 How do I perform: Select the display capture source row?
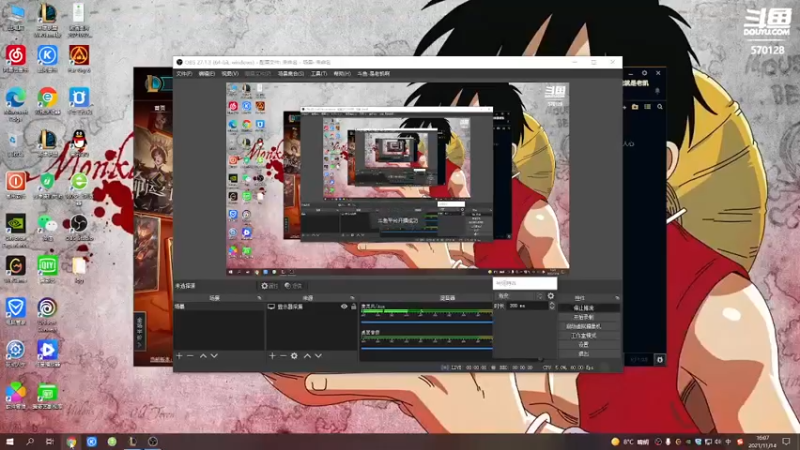(x=311, y=307)
